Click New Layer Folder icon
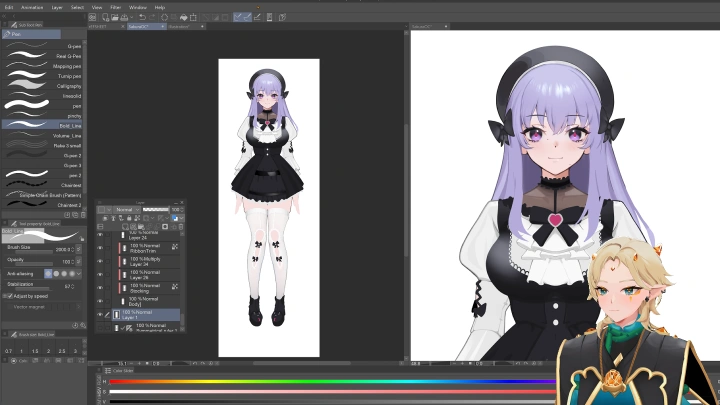Viewport: 720px width, 405px height. pyautogui.click(x=141, y=227)
